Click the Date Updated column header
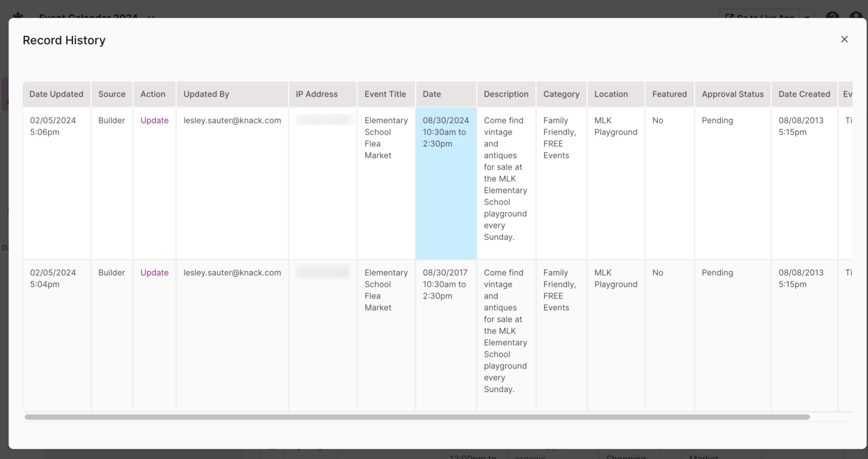The height and width of the screenshot is (459, 868). tap(57, 94)
